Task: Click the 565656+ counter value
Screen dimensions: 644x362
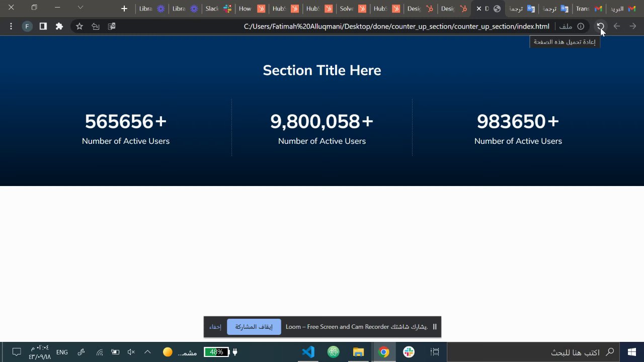Action: (126, 122)
